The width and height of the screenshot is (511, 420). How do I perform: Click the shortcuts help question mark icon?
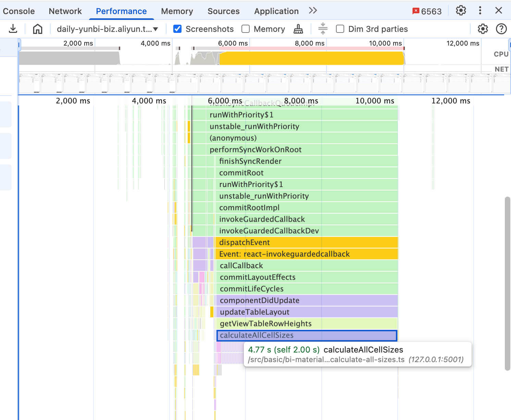pos(501,29)
